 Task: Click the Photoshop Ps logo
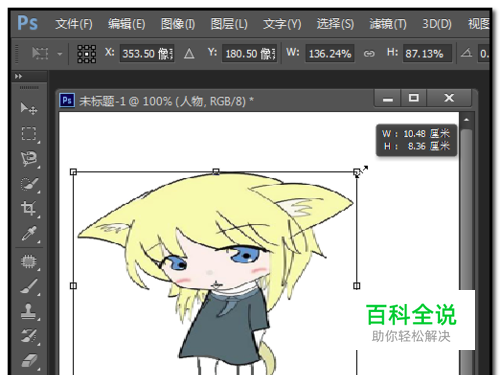tap(27, 23)
